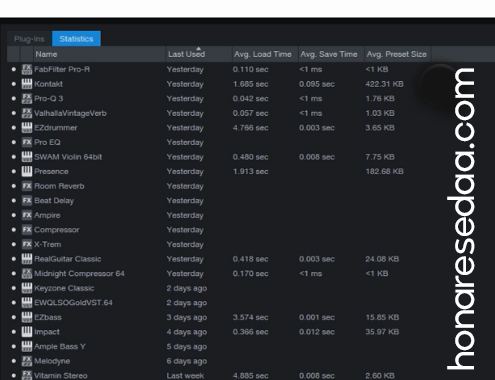Switch to the Plug-Ins tab
495x380 pixels.
coord(29,39)
